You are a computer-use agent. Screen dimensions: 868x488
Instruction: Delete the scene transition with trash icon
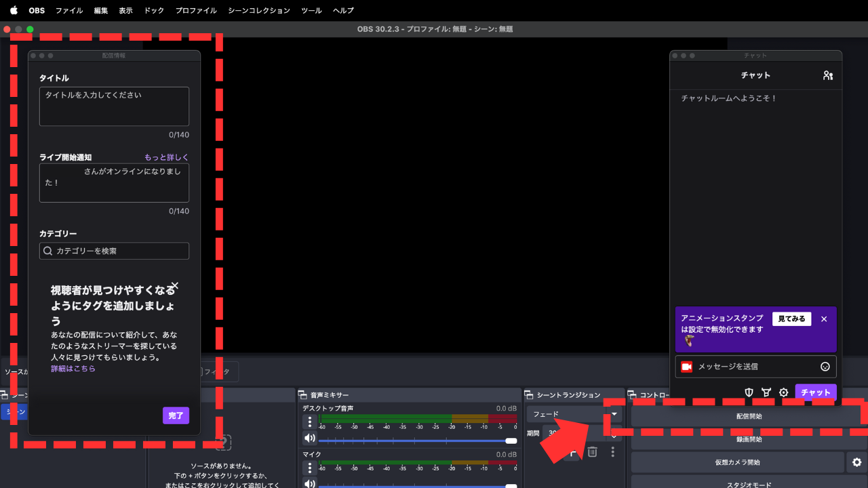tap(592, 451)
